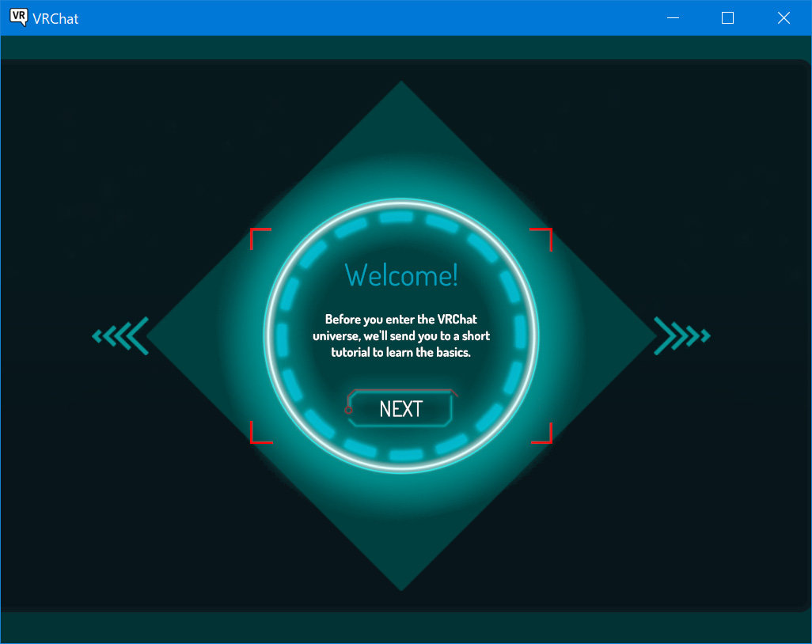This screenshot has width=812, height=644.
Task: Click the left chevron arrows
Action: click(120, 336)
